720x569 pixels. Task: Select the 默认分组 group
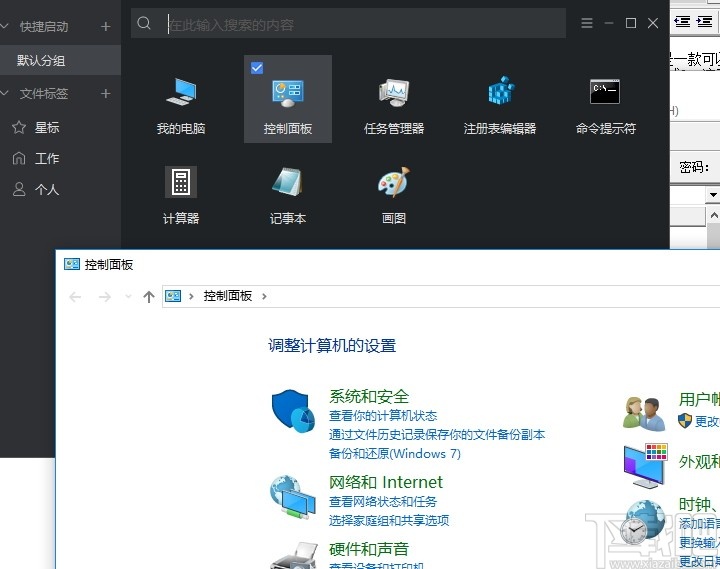coord(60,60)
